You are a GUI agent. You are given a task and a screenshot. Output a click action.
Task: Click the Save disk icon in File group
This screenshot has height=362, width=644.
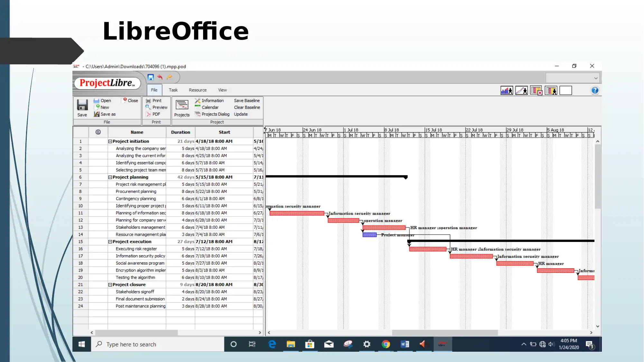(x=82, y=105)
